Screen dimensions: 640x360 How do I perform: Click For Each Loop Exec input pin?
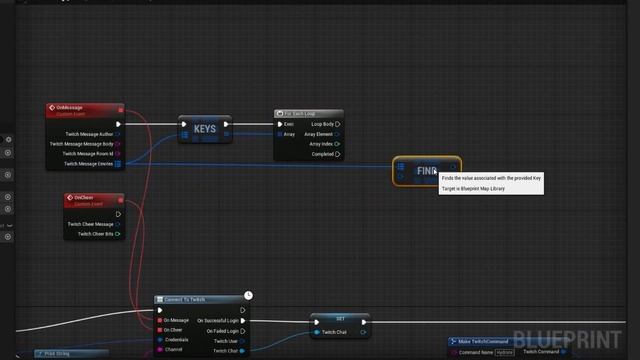tap(280, 124)
